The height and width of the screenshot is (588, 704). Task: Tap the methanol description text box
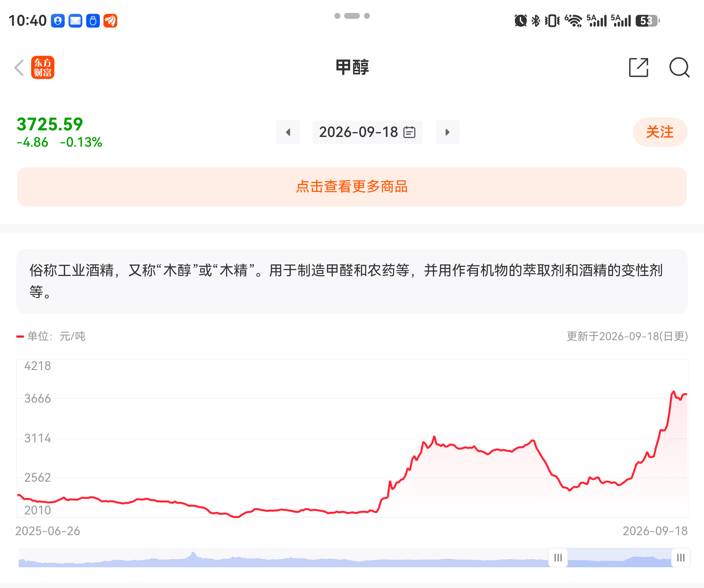[352, 281]
